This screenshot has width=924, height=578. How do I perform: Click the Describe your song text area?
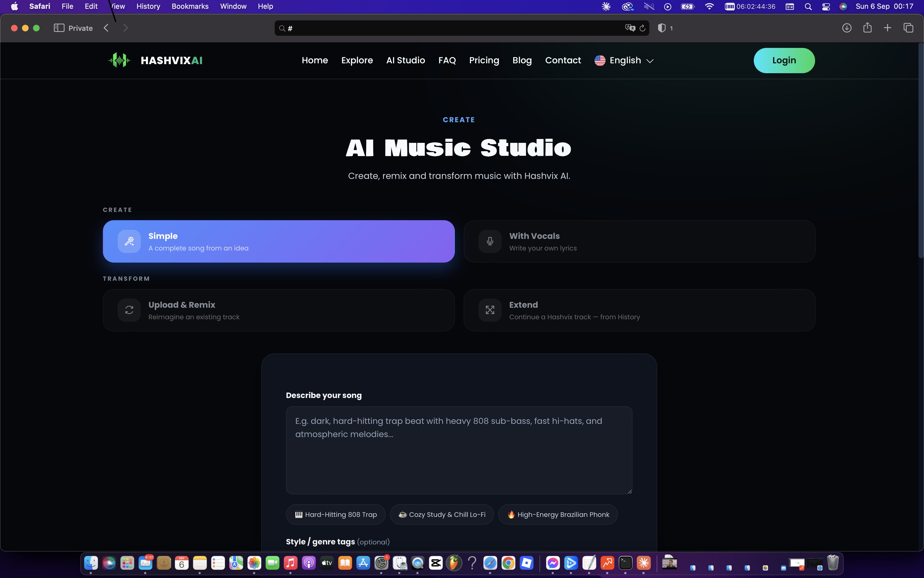coord(459,450)
